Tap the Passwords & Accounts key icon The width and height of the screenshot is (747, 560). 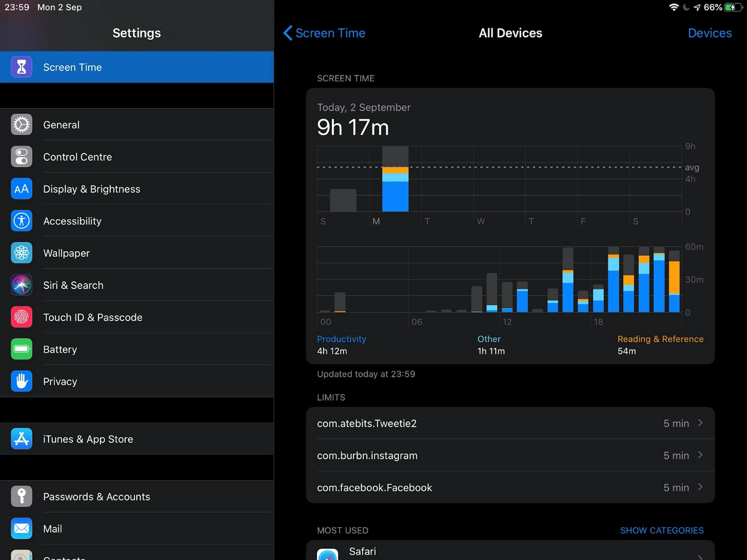[x=21, y=497]
